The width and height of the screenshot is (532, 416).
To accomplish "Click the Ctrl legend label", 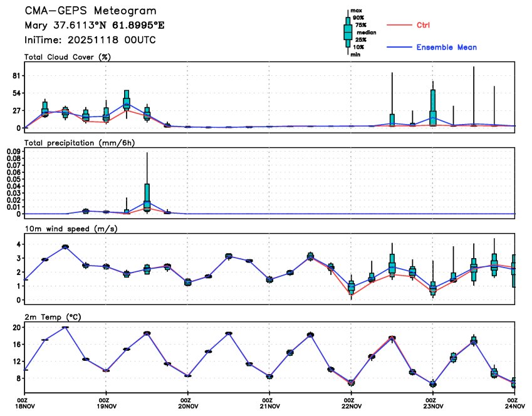I will pyautogui.click(x=423, y=25).
